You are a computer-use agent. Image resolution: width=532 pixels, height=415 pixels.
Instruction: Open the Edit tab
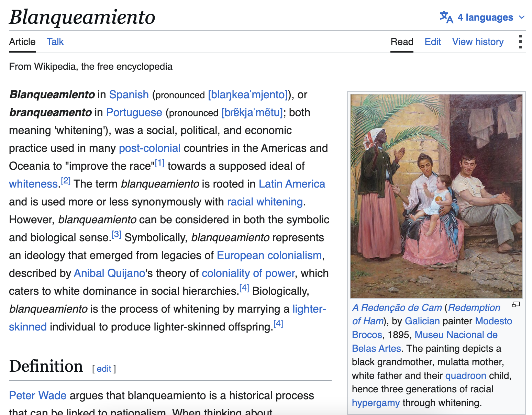tap(433, 42)
